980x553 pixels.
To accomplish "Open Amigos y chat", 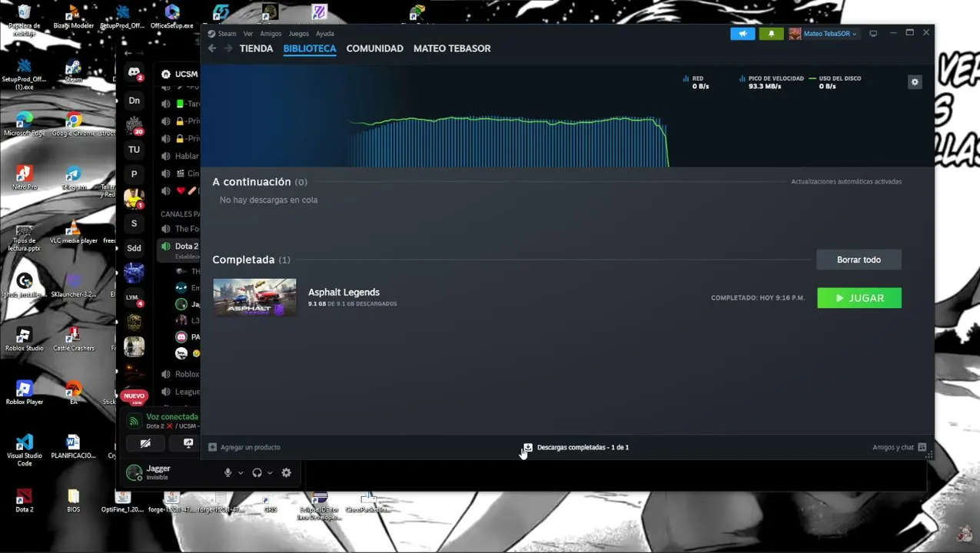I will pos(899,447).
